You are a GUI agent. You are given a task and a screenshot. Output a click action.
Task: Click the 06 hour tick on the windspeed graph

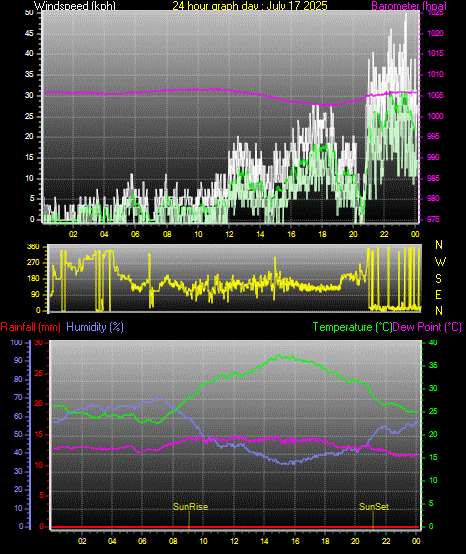click(135, 234)
